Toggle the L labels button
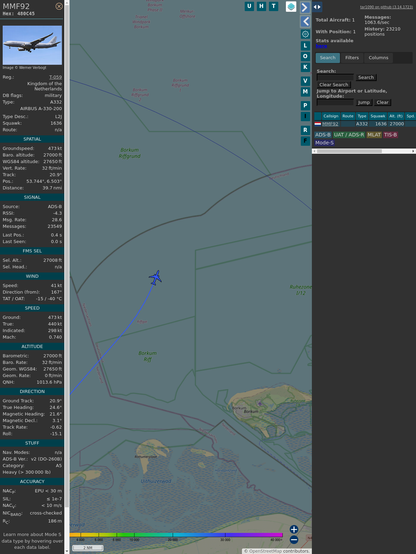416x554 pixels. [305, 46]
